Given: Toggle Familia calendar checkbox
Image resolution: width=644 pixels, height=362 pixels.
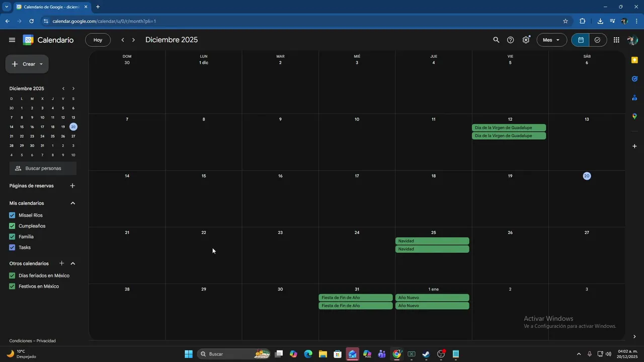Looking at the screenshot, I should coord(12,237).
